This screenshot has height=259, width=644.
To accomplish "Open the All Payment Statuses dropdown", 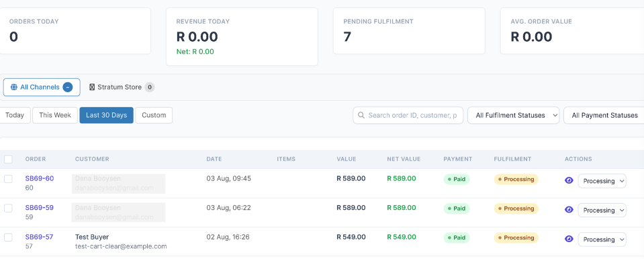I will coord(604,115).
